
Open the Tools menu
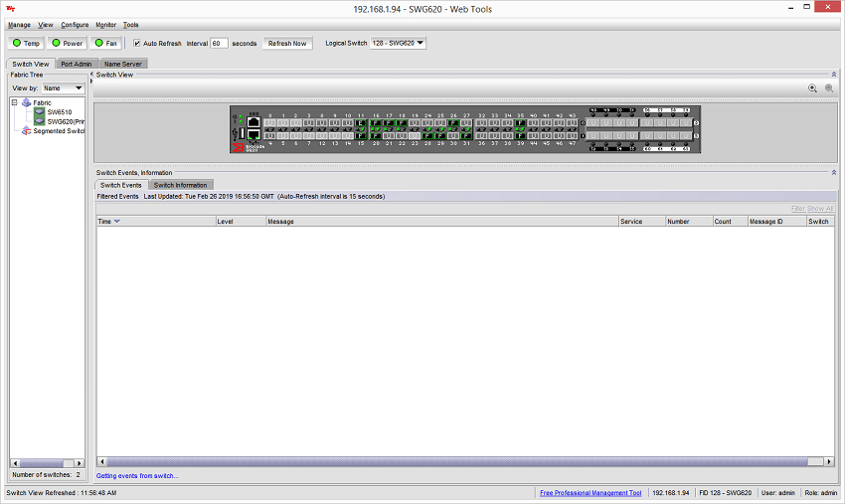pyautogui.click(x=130, y=25)
